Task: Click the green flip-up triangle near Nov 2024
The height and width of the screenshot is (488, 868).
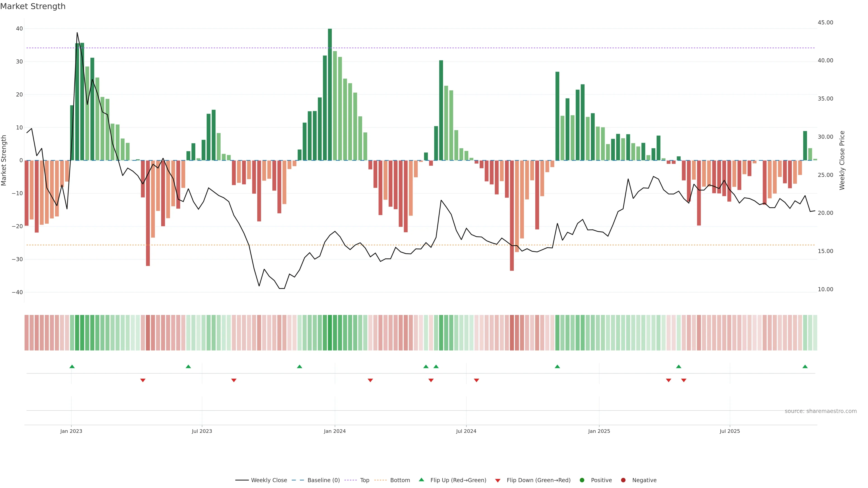Action: point(557,366)
